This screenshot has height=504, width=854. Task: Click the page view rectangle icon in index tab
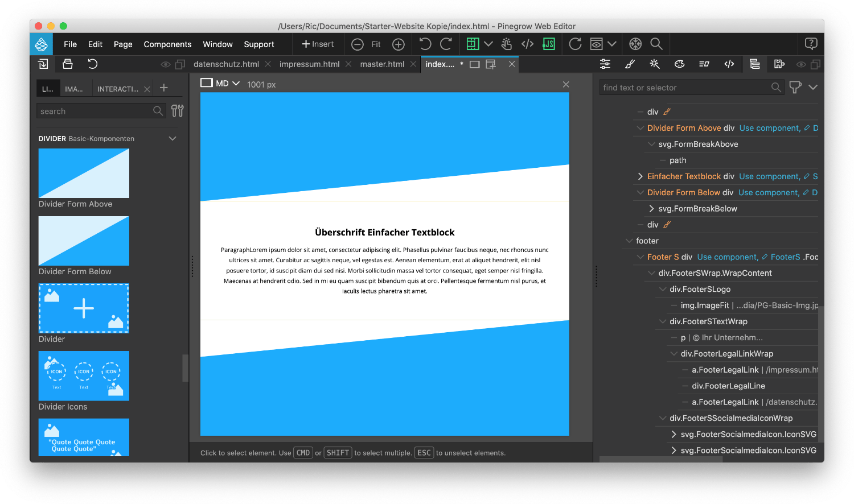pos(475,64)
